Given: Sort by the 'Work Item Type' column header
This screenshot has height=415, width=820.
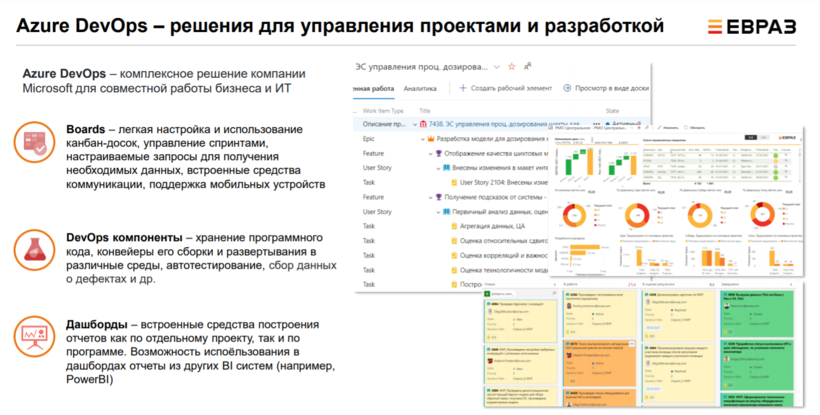Looking at the screenshot, I should click(383, 110).
